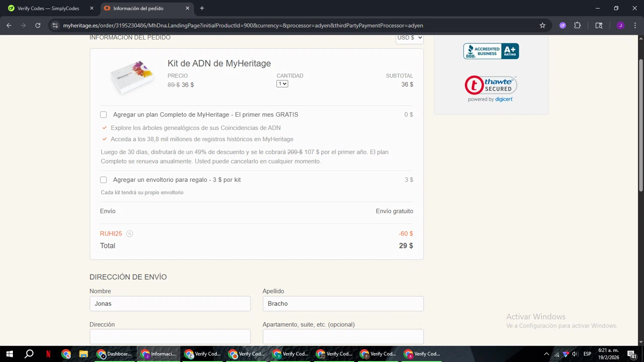Click the address bar URL

pyautogui.click(x=243, y=25)
